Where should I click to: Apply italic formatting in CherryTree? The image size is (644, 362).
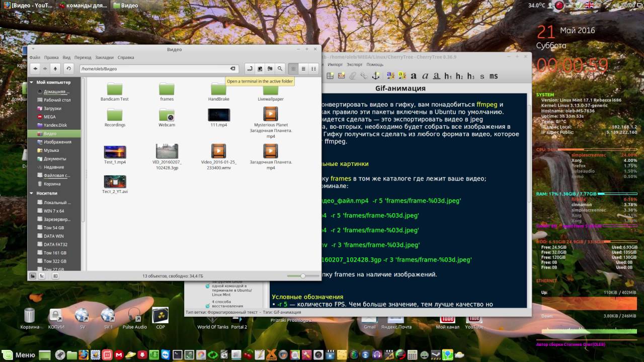click(x=425, y=76)
